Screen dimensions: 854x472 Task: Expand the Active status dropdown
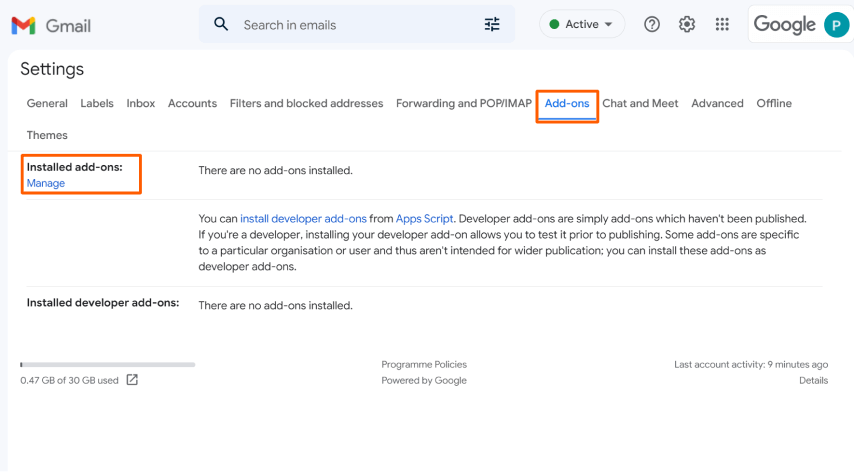[582, 24]
